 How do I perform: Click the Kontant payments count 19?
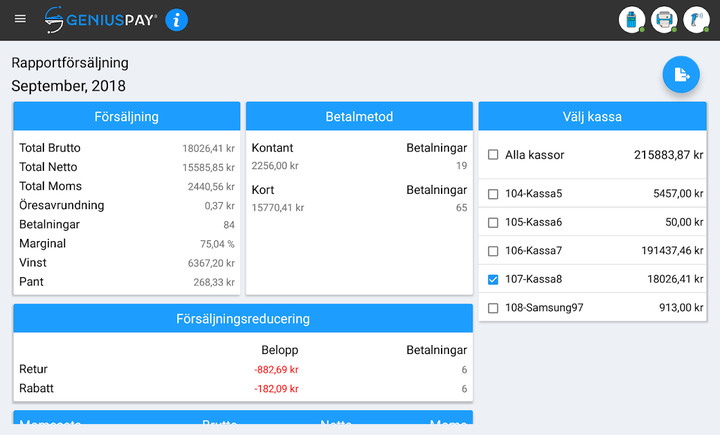click(x=461, y=166)
